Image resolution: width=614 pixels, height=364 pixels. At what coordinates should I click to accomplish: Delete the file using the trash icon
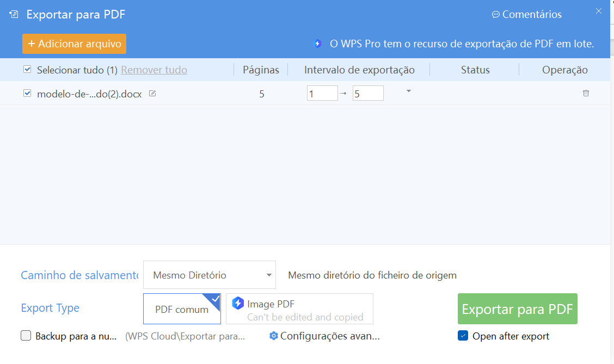586,93
